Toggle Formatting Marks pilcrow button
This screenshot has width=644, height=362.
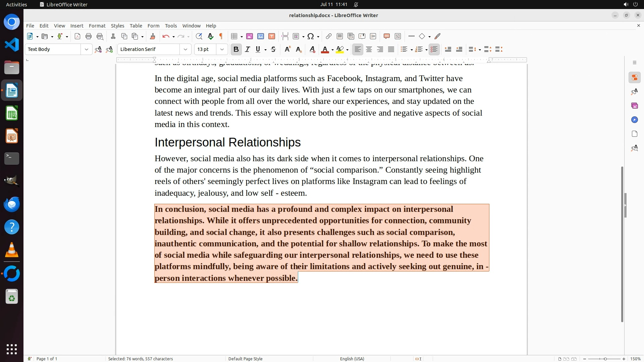click(x=221, y=37)
